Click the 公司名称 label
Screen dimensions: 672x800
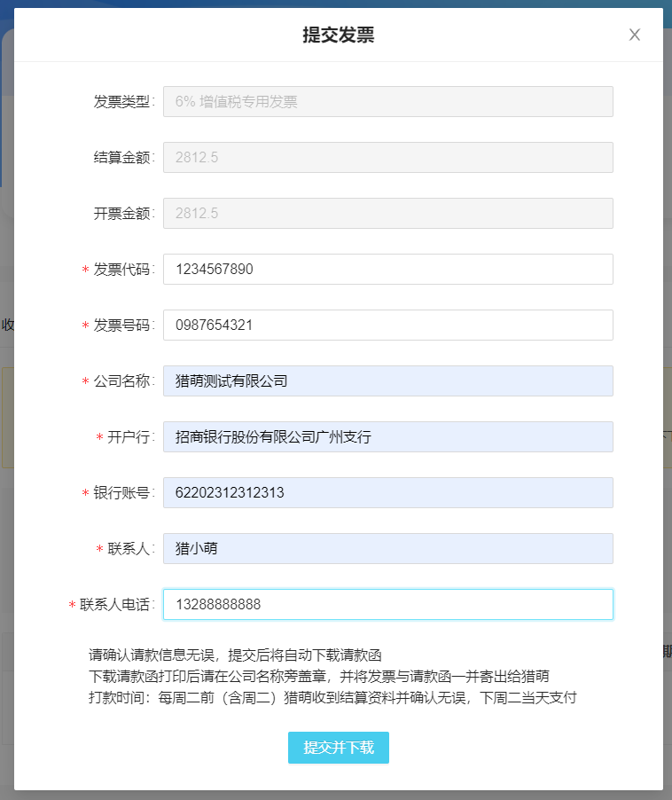click(121, 380)
